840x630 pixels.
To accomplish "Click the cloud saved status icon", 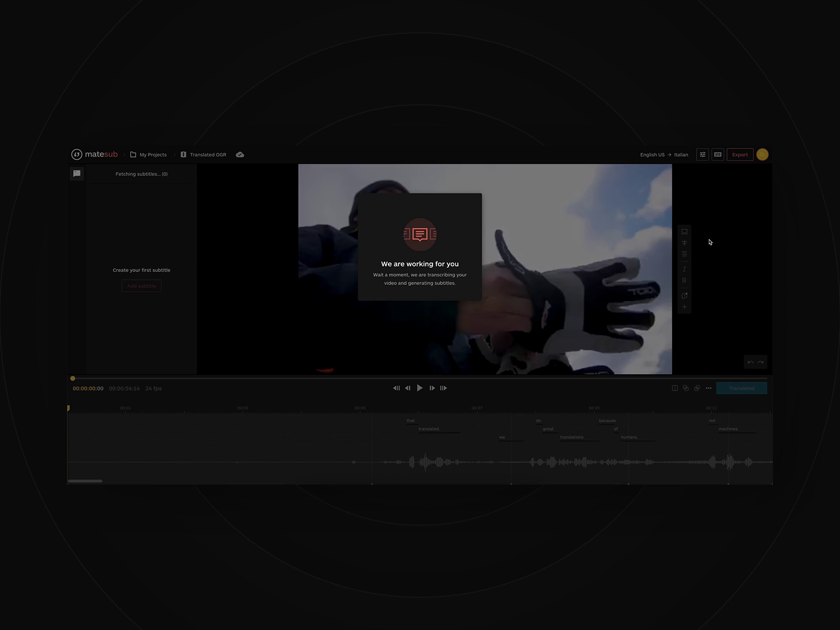I will point(240,154).
